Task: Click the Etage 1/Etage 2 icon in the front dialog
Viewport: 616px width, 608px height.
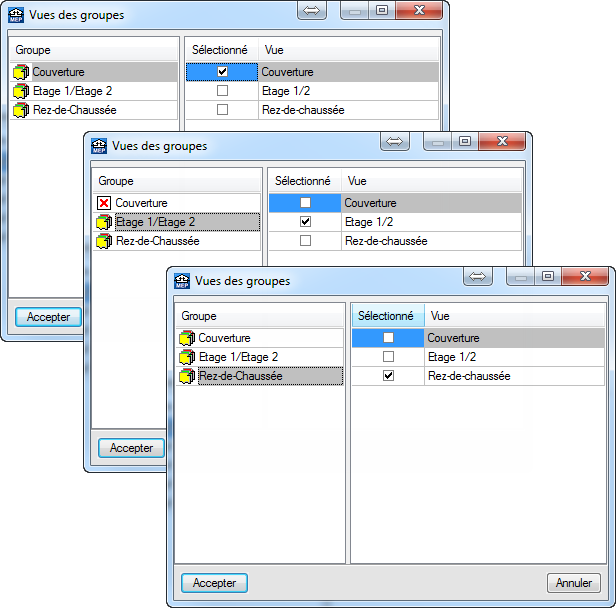Action: click(x=187, y=357)
